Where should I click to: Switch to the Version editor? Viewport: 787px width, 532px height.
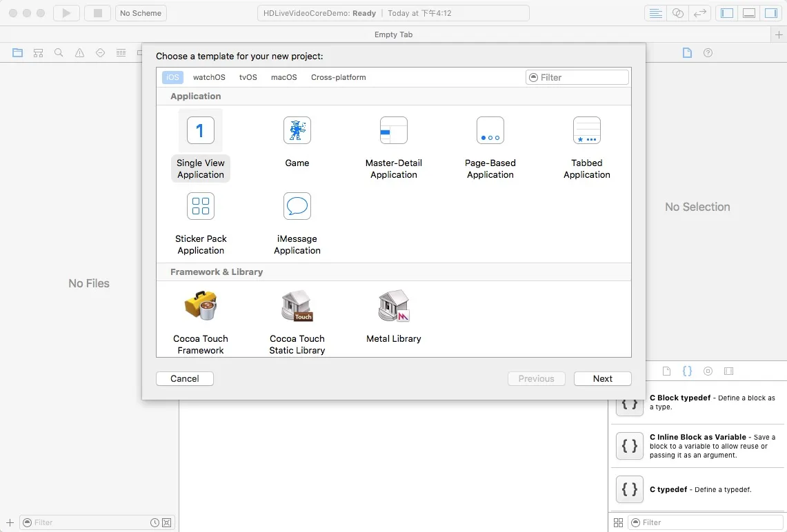(699, 13)
